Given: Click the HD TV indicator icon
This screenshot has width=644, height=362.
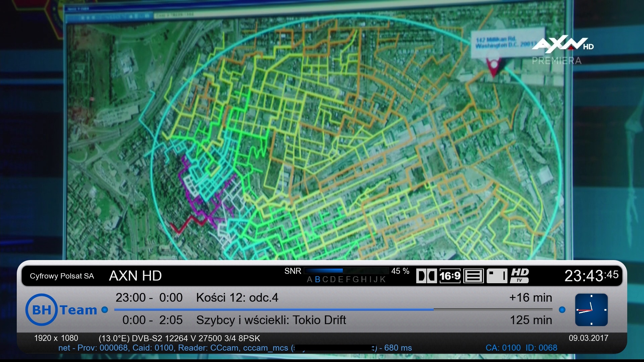Looking at the screenshot, I should coord(520,276).
